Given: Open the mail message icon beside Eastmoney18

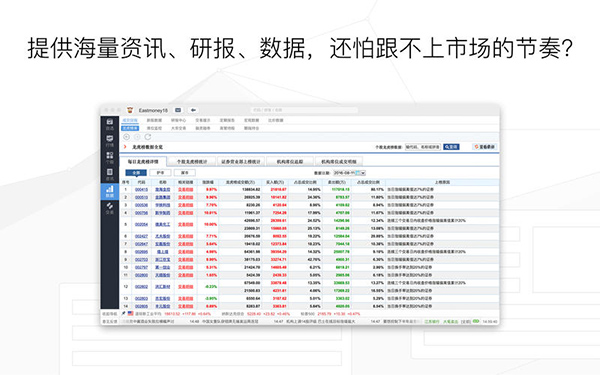Looking at the screenshot, I should coord(178,110).
